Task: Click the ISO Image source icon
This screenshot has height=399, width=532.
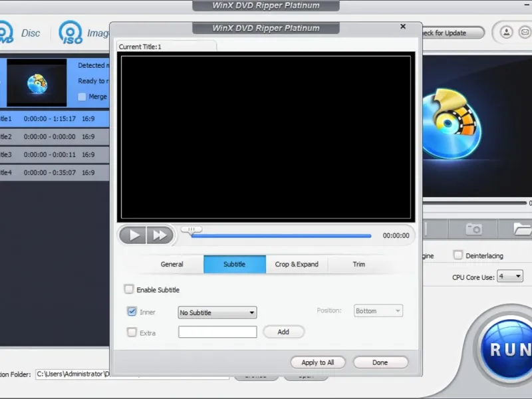Action: click(70, 33)
